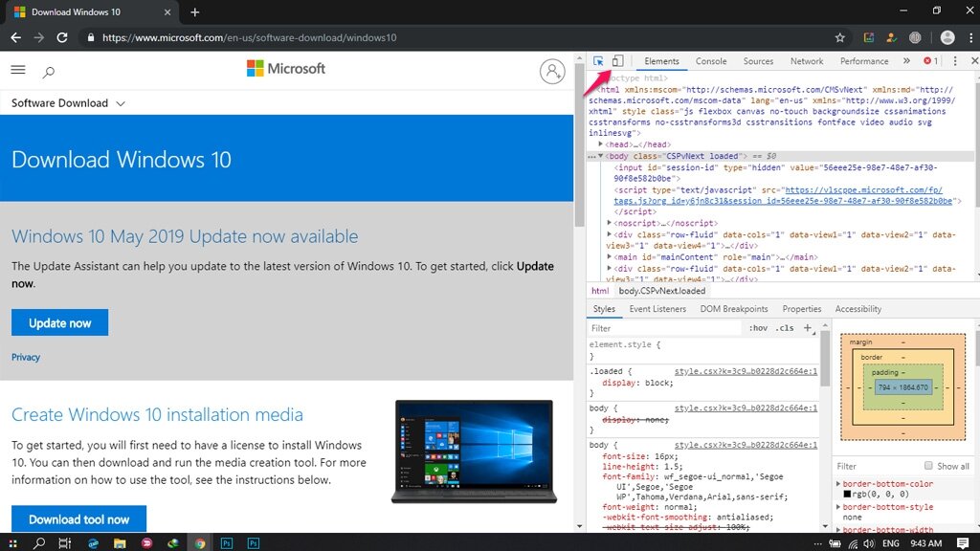Image resolution: width=980 pixels, height=551 pixels.
Task: Open style.csx link for .loaded rule
Action: pyautogui.click(x=746, y=371)
